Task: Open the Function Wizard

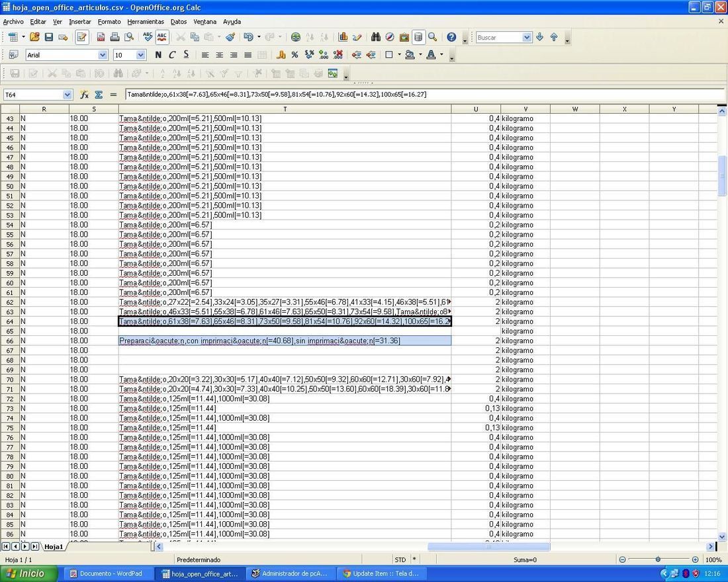Action: click(84, 95)
